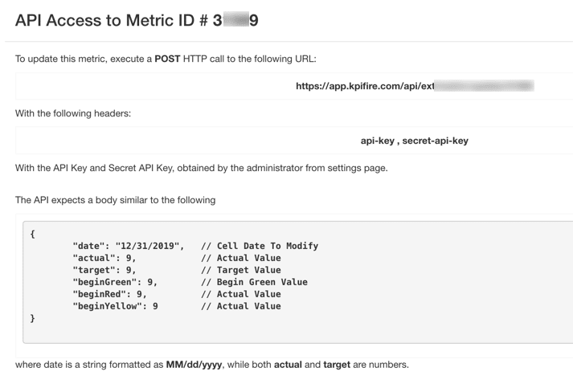
Task: Click the 'api-key , secret-api-key' header text
Action: 414,140
